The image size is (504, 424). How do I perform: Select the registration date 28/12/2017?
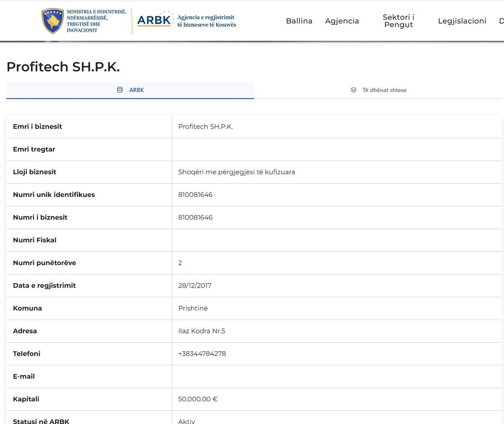coord(195,285)
